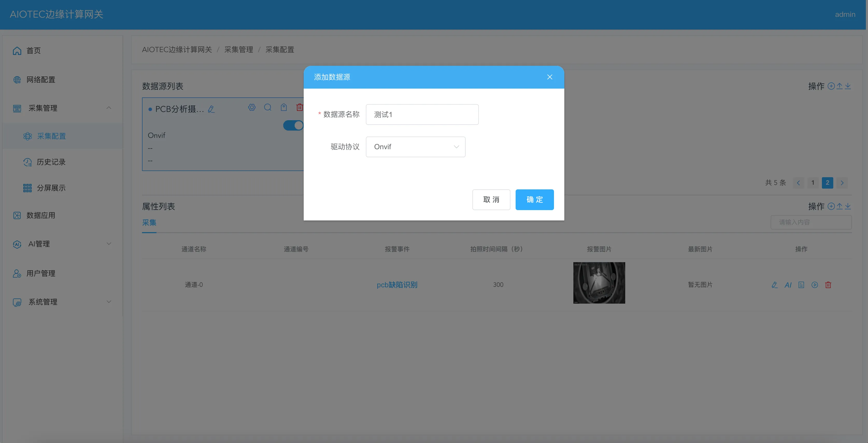The image size is (868, 443).
Task: Open 历史记录 in the sidebar
Action: (x=51, y=162)
